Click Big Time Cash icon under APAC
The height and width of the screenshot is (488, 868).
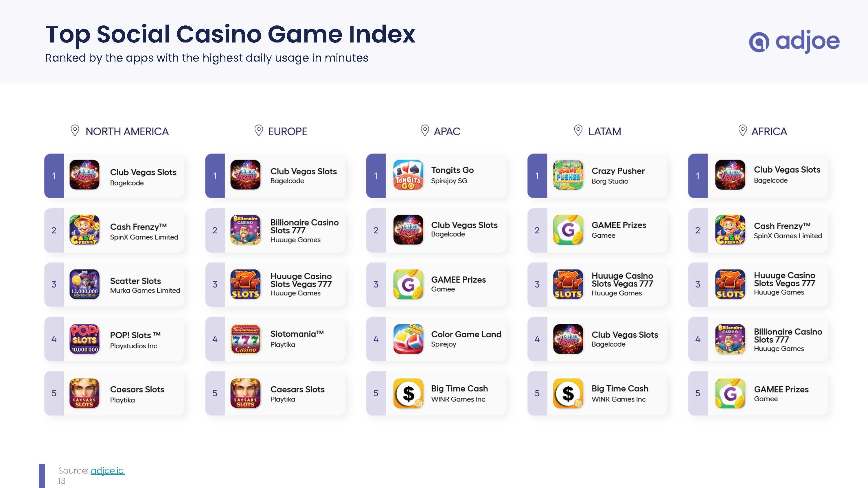pyautogui.click(x=408, y=393)
